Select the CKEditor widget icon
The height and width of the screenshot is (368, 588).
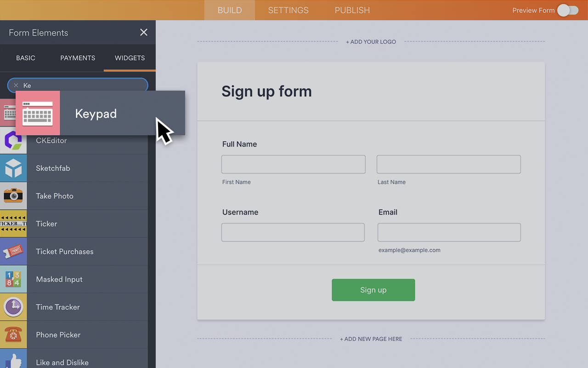point(13,141)
